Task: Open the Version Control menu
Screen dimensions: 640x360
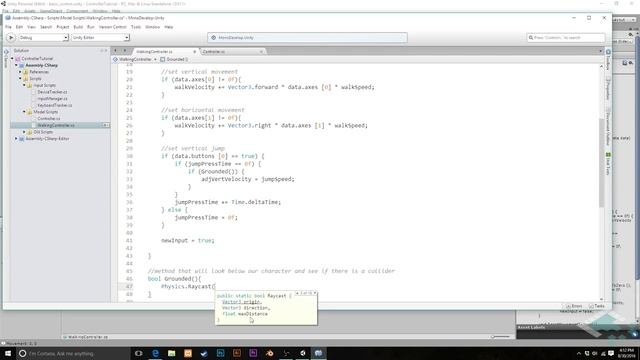Action: click(x=113, y=27)
